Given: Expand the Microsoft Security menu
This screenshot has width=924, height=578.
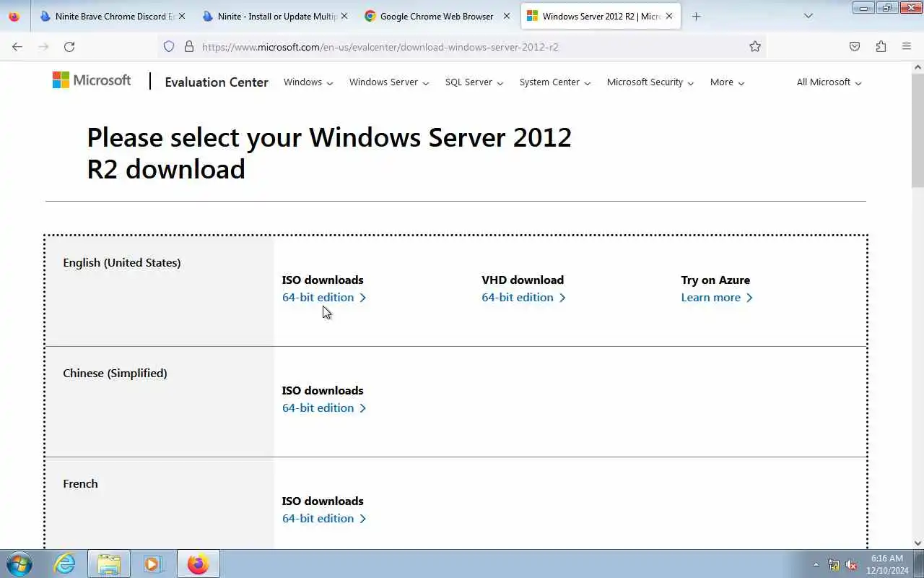Looking at the screenshot, I should click(x=650, y=82).
